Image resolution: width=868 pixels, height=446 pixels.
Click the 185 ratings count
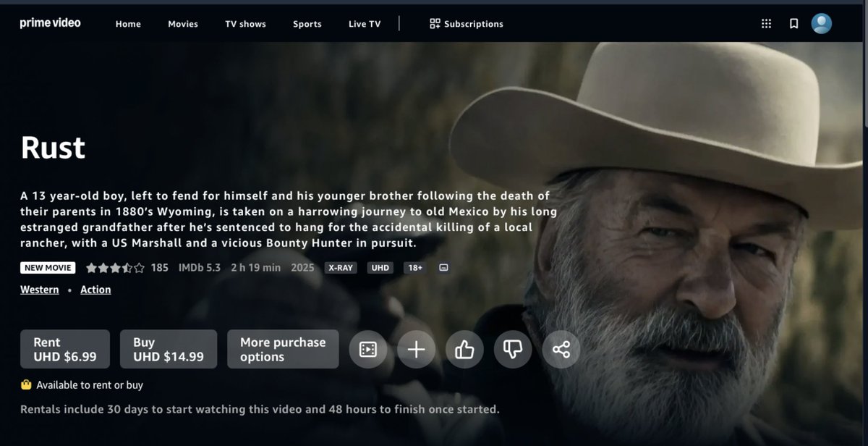(x=160, y=268)
